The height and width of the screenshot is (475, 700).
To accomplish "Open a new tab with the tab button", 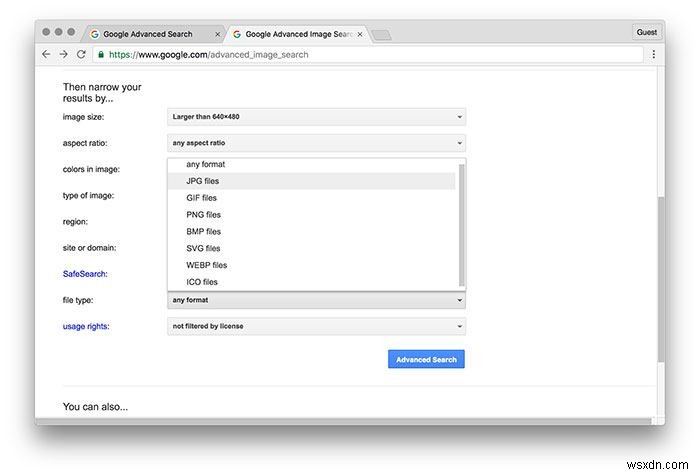I will (381, 35).
